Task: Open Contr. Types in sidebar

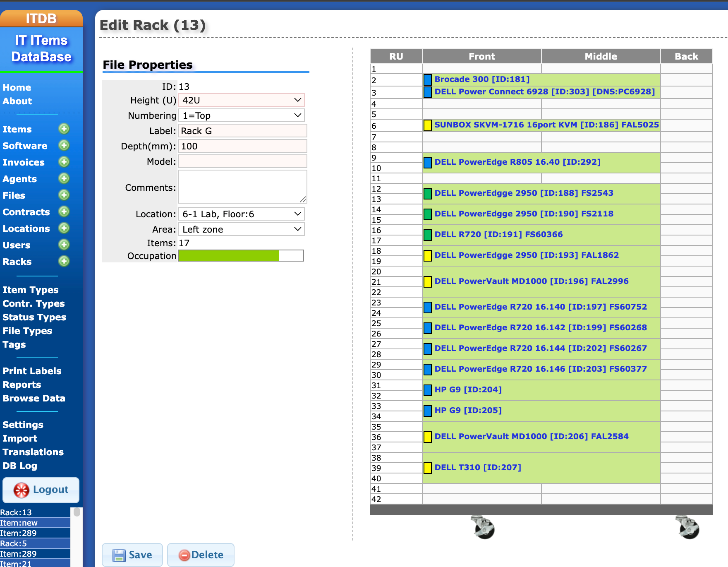Action: (34, 303)
